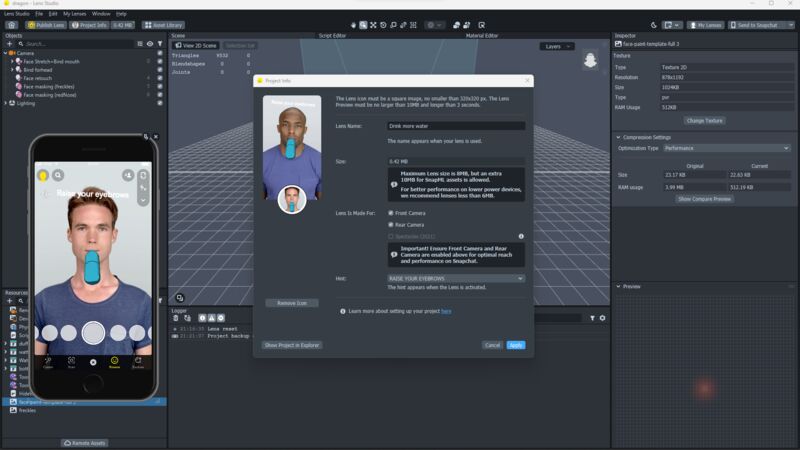Collapse the Camera tree node
Image resolution: width=800 pixels, height=450 pixels.
click(x=6, y=53)
